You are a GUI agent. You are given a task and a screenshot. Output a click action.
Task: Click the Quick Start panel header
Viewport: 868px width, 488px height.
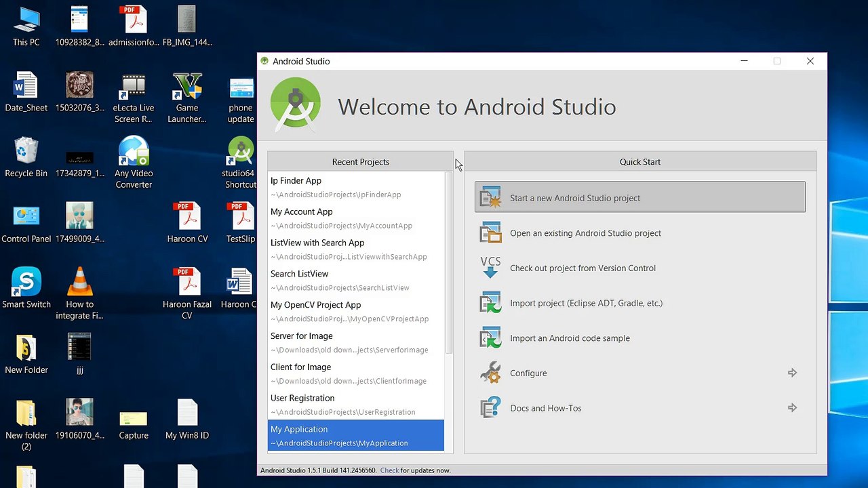point(640,161)
